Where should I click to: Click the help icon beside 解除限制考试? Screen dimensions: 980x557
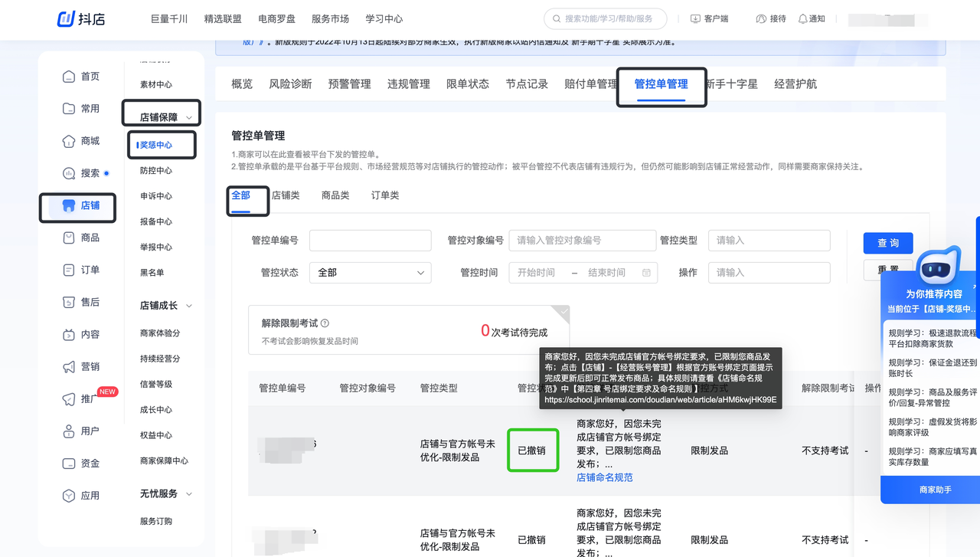coord(325,323)
